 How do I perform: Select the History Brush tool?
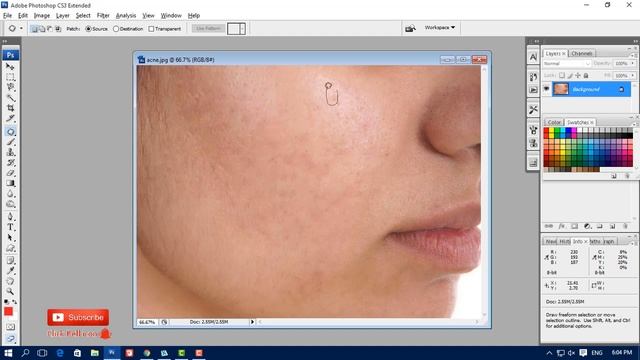(10, 163)
